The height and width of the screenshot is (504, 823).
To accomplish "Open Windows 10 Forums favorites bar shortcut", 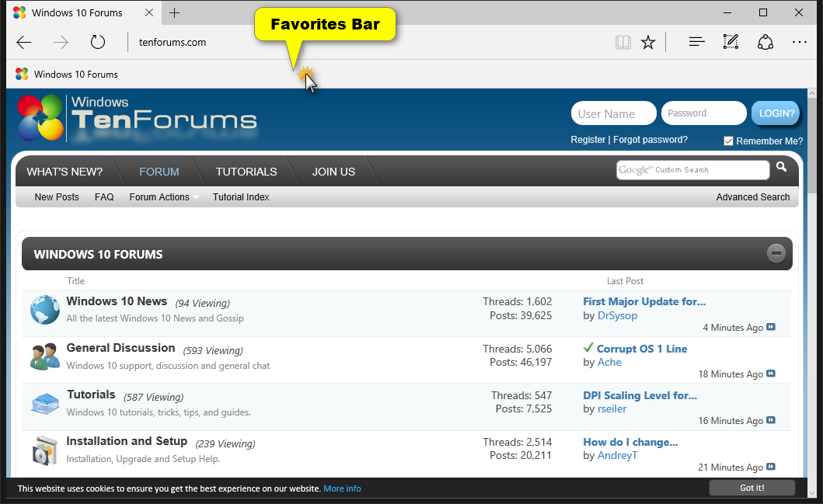I will (67, 75).
